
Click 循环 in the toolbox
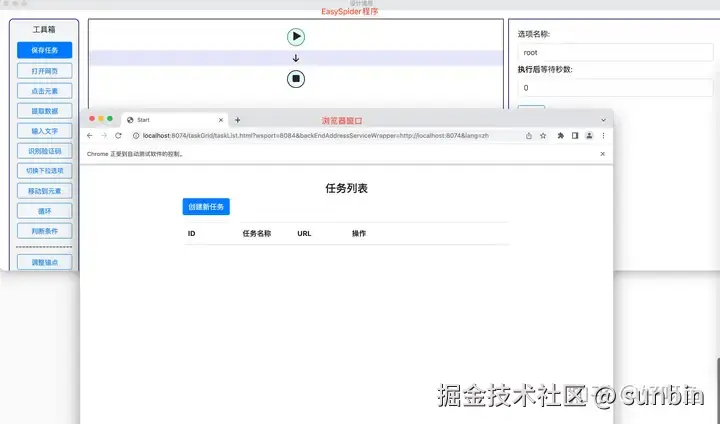point(45,211)
